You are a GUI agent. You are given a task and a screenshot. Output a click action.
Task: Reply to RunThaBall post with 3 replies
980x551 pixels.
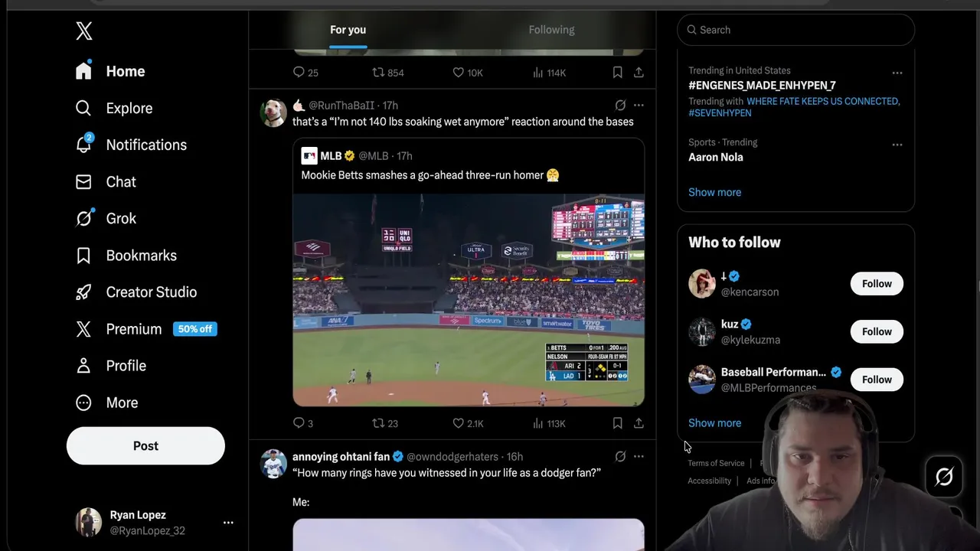(303, 423)
